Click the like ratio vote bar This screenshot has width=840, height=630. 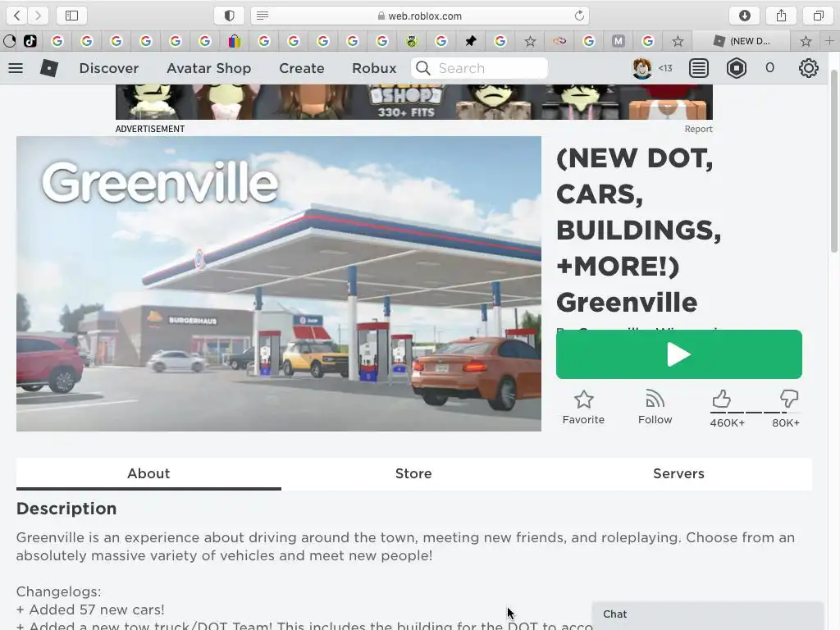click(x=756, y=413)
